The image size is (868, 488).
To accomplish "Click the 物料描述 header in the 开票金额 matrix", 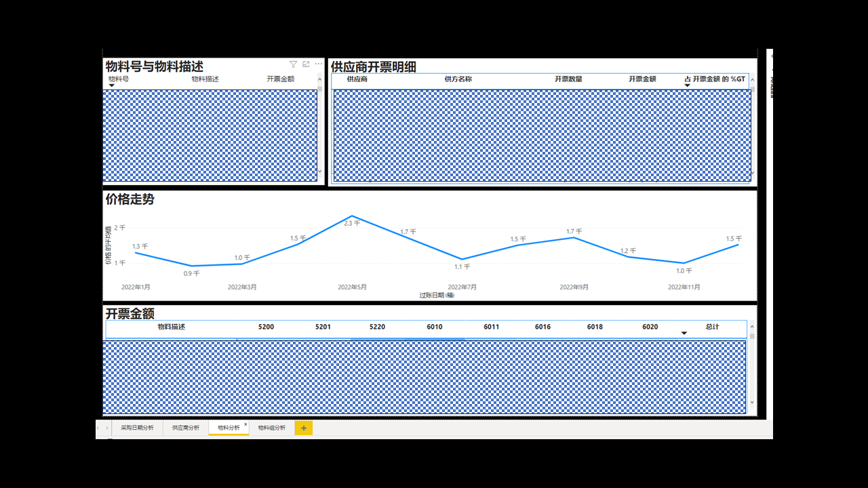I will click(x=171, y=327).
